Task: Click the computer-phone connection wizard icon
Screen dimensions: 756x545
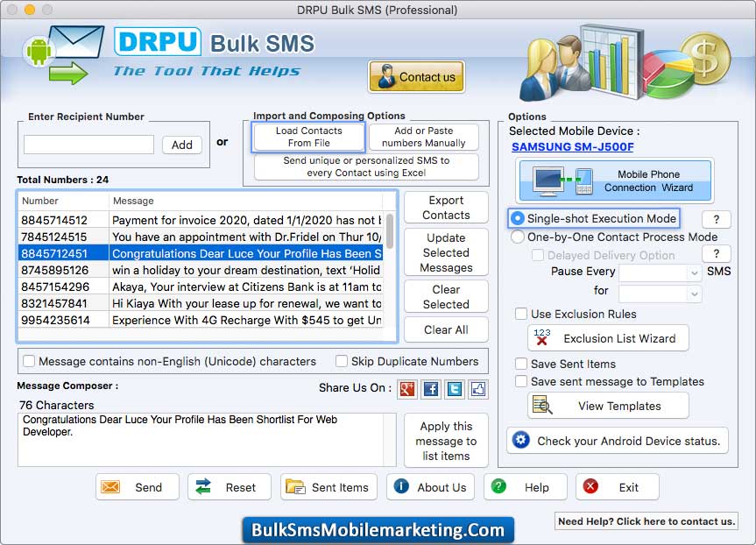Action: (x=563, y=180)
